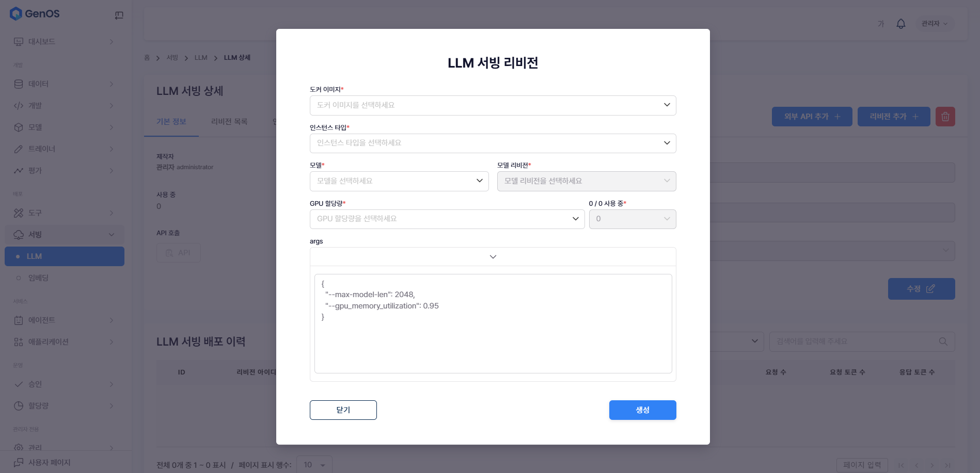Switch to the 리비전 목록 tab
This screenshot has width=980, height=473.
click(229, 122)
